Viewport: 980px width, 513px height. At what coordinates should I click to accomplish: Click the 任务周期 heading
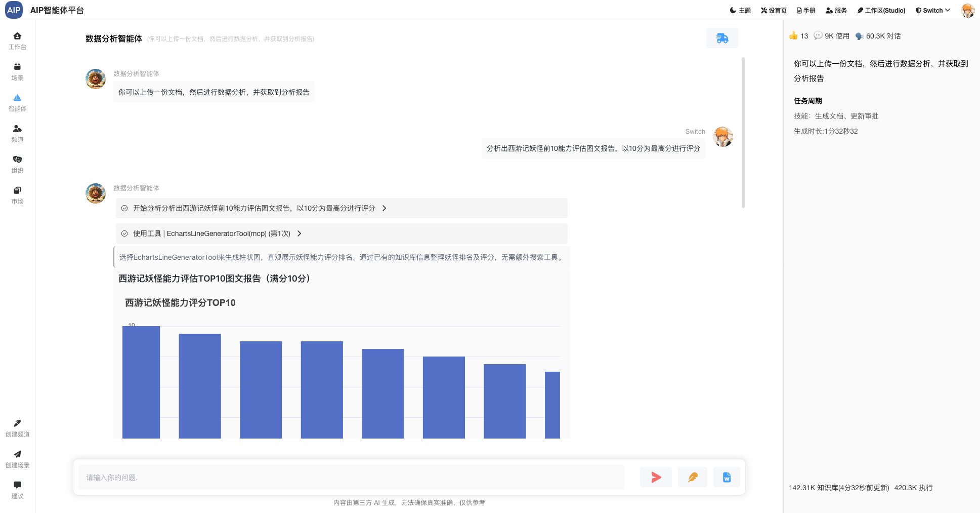click(x=808, y=101)
